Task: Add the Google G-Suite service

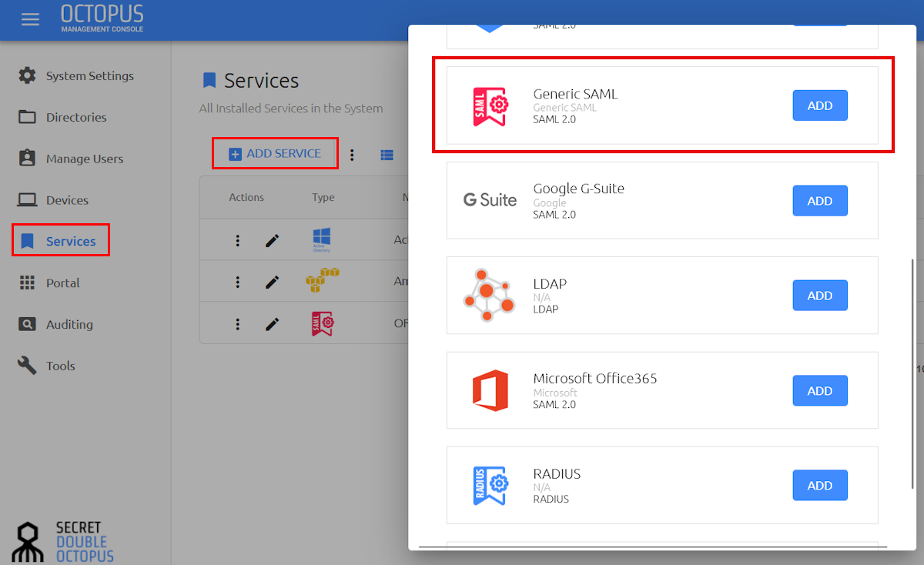Action: click(820, 200)
